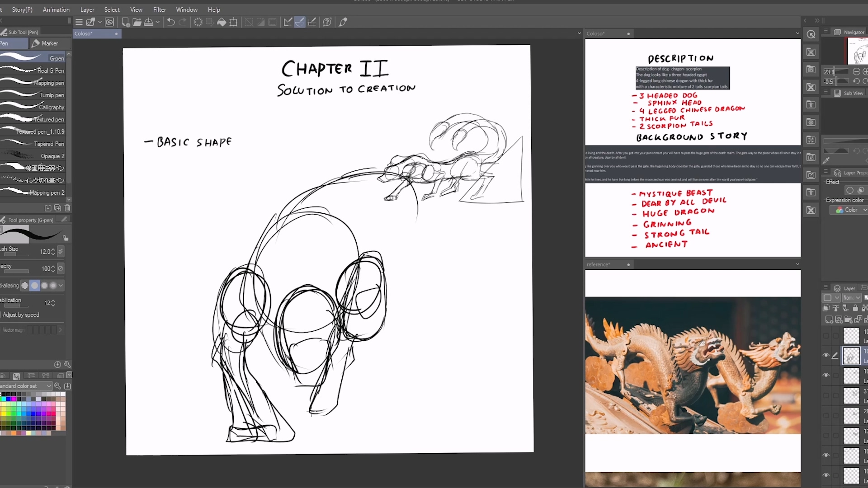
Task: Open a file with folder icon
Action: [x=137, y=22]
